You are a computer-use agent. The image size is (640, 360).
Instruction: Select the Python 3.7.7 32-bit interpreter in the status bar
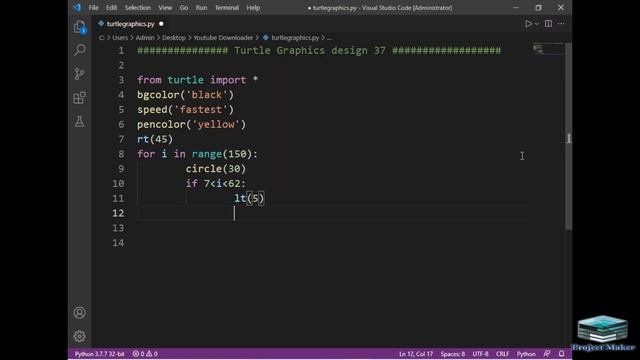pyautogui.click(x=99, y=354)
